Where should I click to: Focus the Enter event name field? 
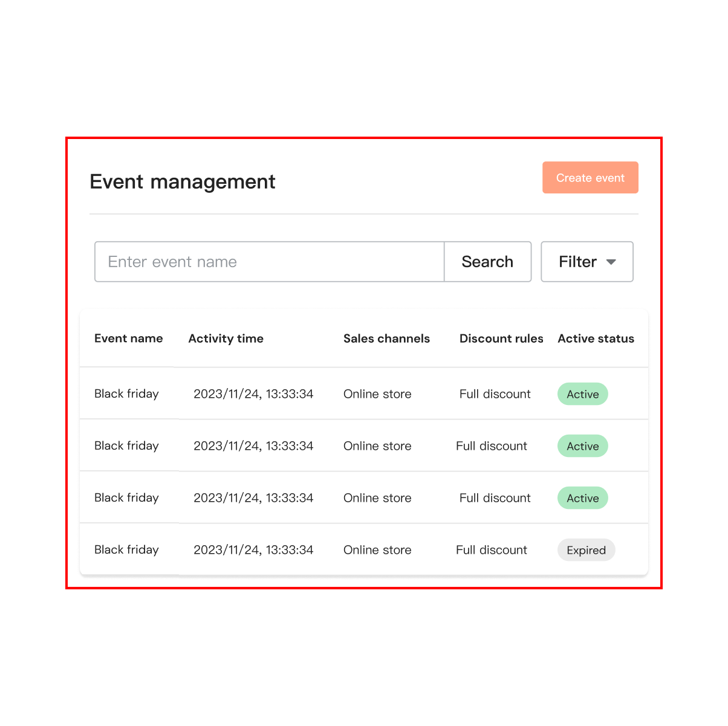[x=269, y=262]
